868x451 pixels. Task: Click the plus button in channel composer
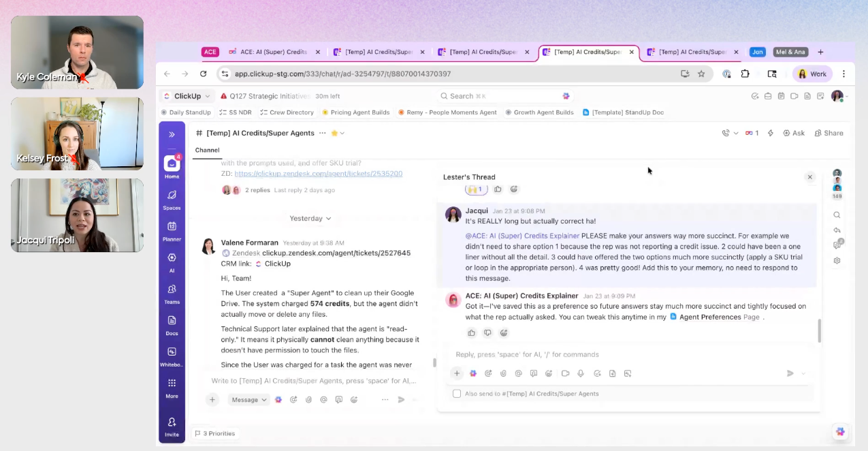tap(212, 400)
